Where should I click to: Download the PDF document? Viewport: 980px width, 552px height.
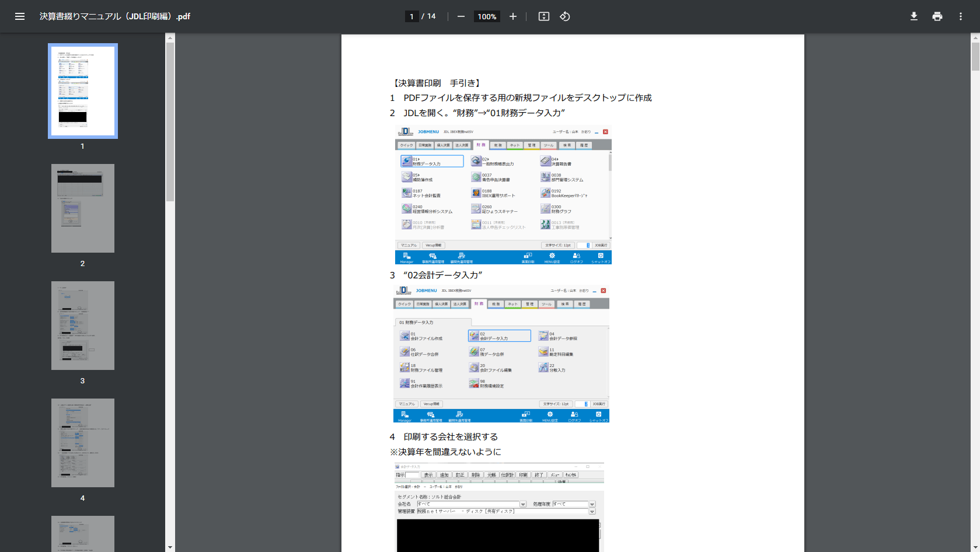(914, 16)
